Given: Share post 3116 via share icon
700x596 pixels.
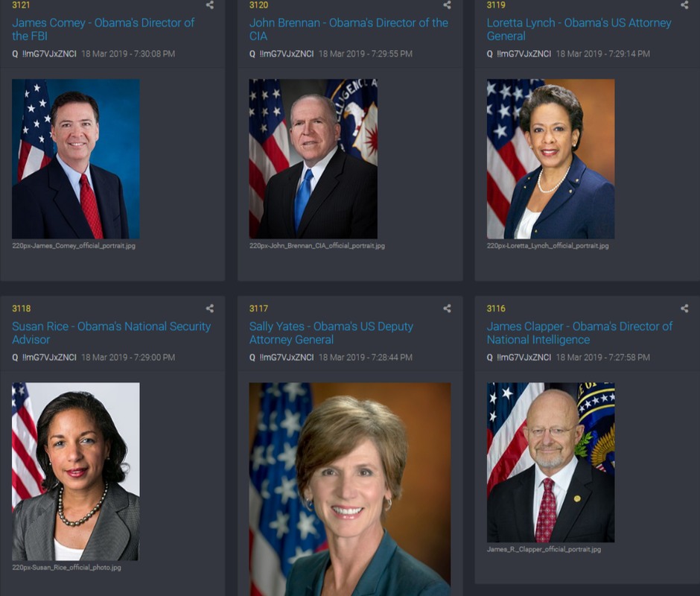Looking at the screenshot, I should tap(684, 308).
